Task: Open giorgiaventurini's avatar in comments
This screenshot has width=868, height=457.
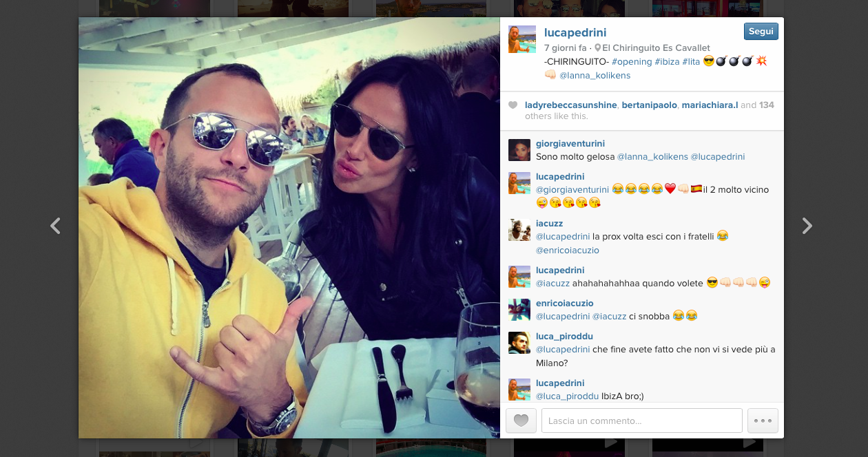Action: pos(519,150)
